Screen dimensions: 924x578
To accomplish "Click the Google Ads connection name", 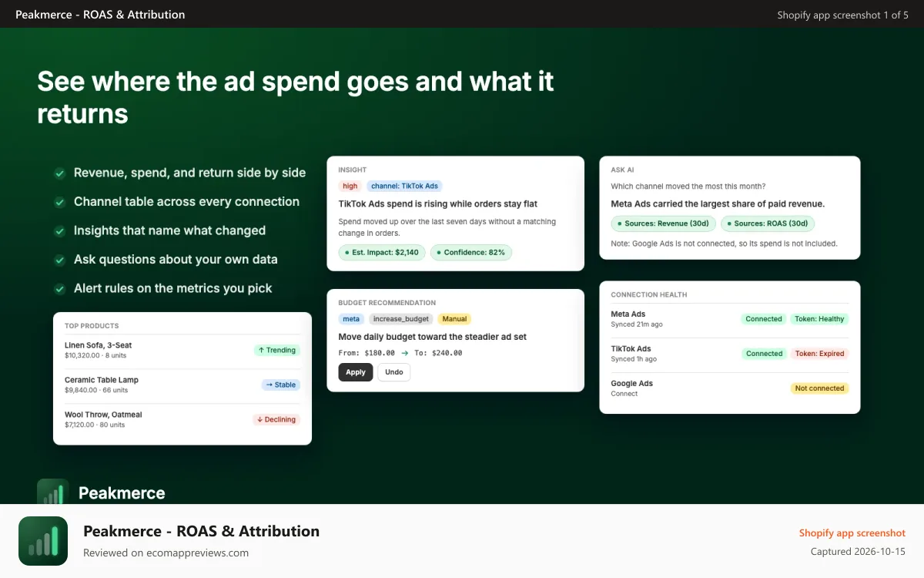I will [x=631, y=384].
